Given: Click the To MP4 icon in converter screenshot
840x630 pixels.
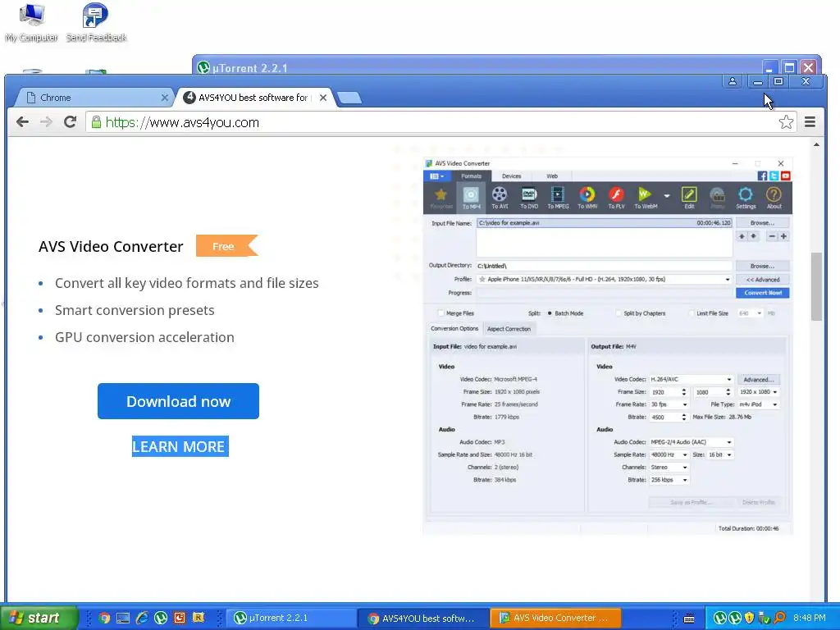Looking at the screenshot, I should (x=472, y=198).
